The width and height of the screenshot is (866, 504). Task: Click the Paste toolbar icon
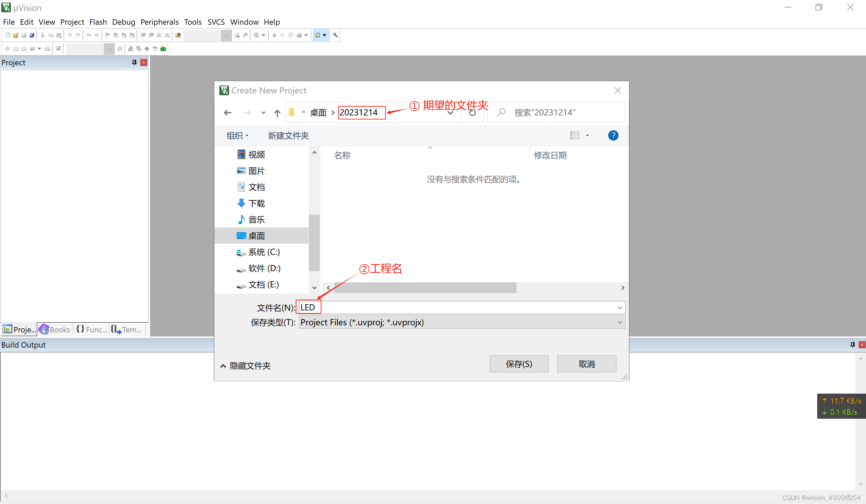(x=59, y=35)
